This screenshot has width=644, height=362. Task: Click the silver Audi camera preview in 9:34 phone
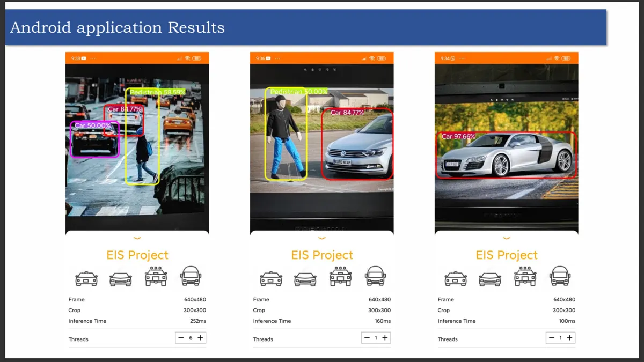tap(507, 148)
